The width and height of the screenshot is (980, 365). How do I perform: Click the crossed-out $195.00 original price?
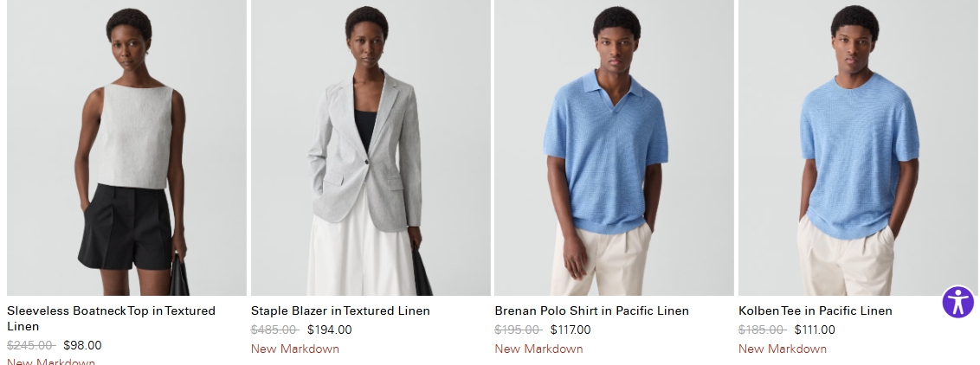pyautogui.click(x=519, y=330)
